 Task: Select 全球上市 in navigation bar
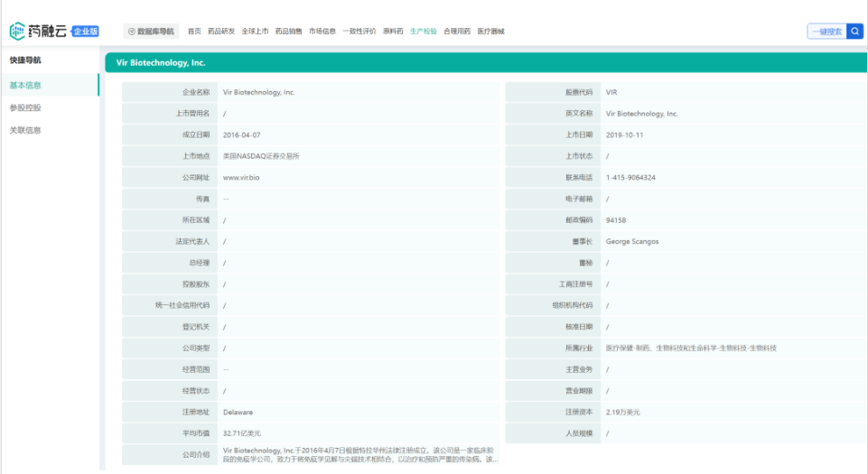point(255,32)
